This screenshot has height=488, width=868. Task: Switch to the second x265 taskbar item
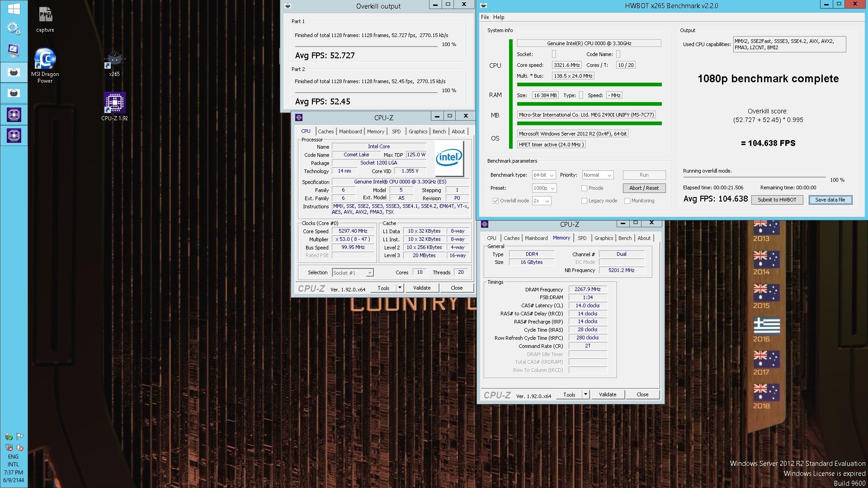[14, 93]
